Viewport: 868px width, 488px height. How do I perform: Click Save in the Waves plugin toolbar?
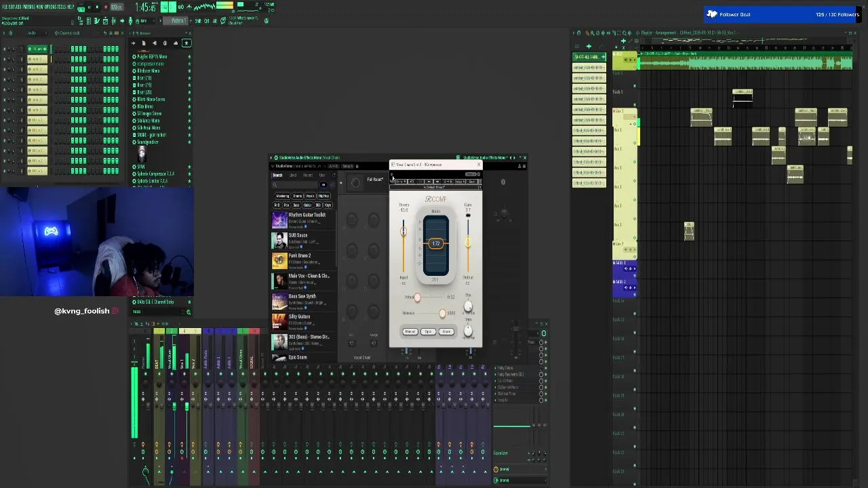click(472, 182)
